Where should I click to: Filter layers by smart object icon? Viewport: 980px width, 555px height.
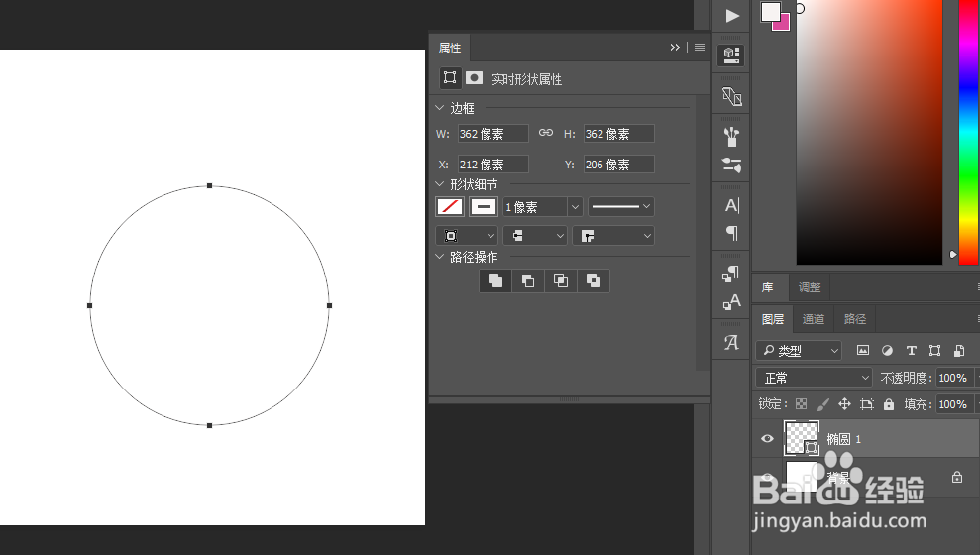[x=959, y=351]
